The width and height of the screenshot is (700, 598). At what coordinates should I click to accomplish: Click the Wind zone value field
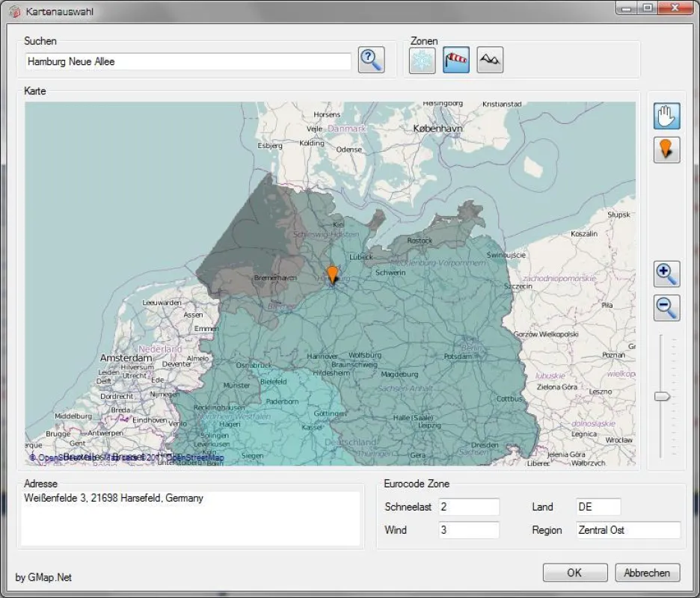click(469, 530)
